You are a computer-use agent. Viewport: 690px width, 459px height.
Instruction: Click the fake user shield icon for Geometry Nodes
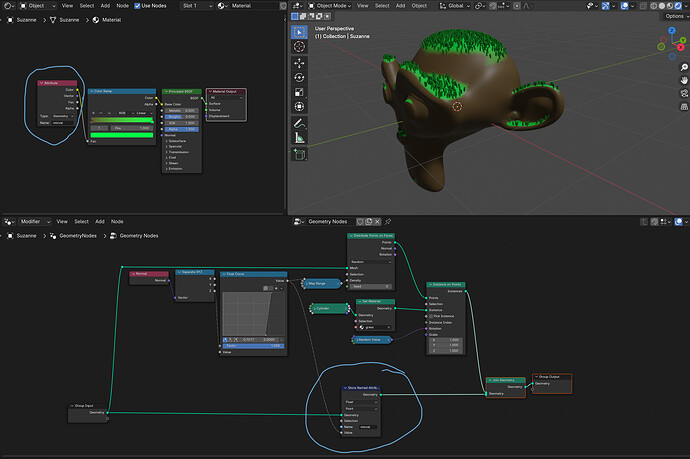(360, 222)
